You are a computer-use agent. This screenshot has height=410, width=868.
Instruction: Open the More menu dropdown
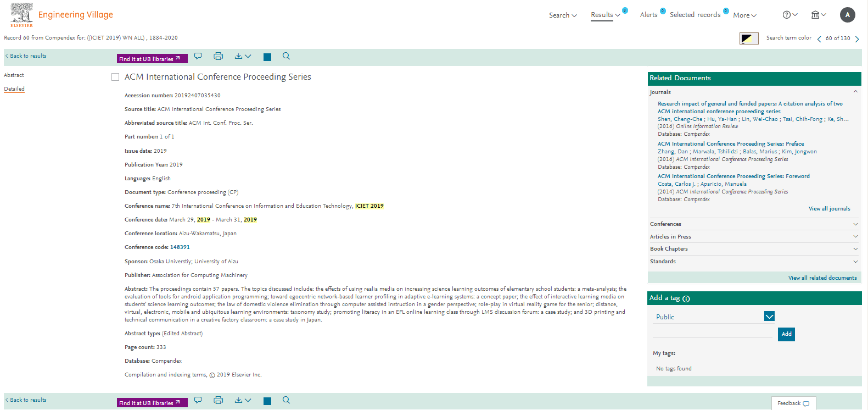click(x=744, y=15)
